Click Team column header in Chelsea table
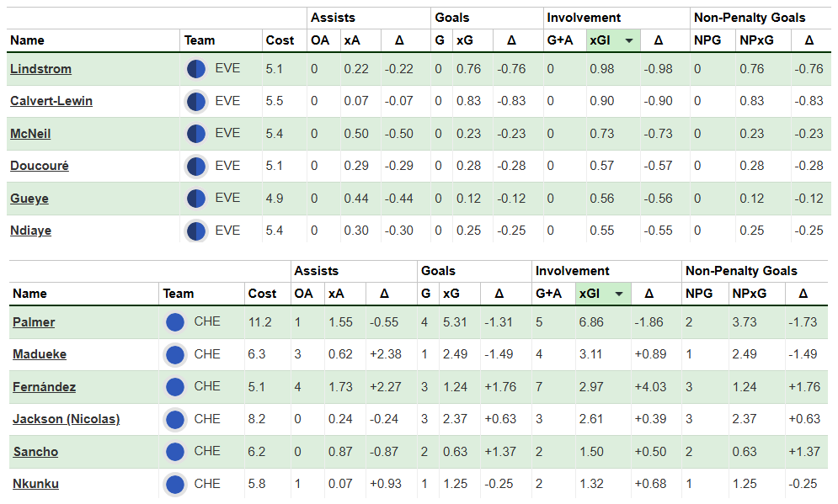Image resolution: width=838 pixels, height=504 pixels. point(178,294)
